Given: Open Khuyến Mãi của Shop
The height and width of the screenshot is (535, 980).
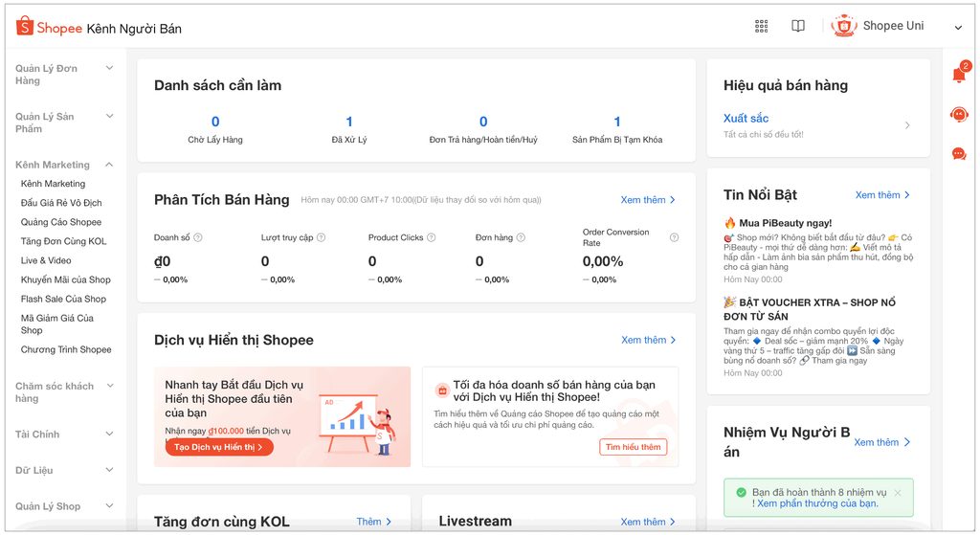Looking at the screenshot, I should [x=66, y=280].
